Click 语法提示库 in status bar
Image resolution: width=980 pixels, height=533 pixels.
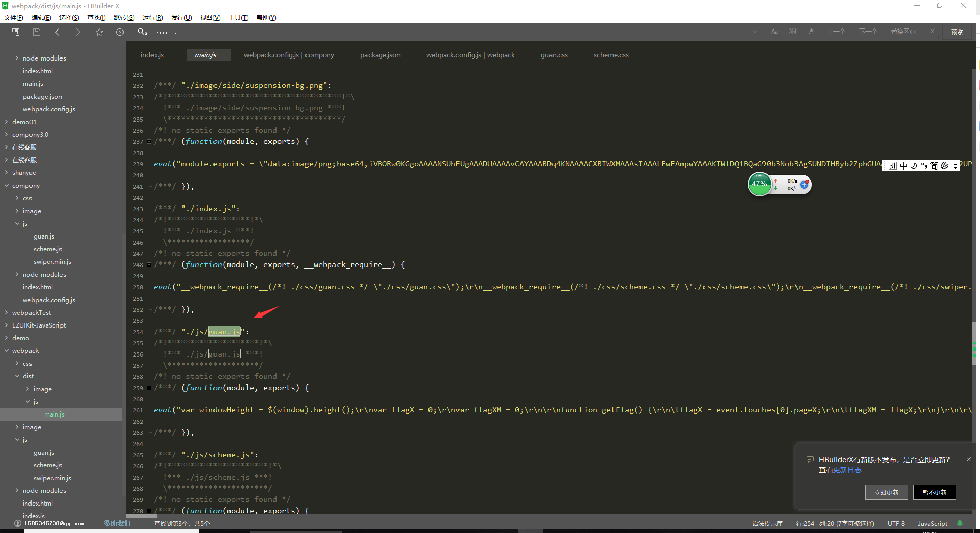tap(768, 523)
